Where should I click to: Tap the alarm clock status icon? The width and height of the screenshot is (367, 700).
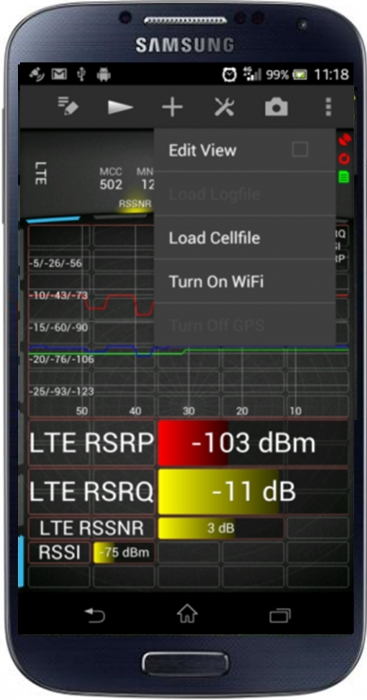(x=229, y=74)
